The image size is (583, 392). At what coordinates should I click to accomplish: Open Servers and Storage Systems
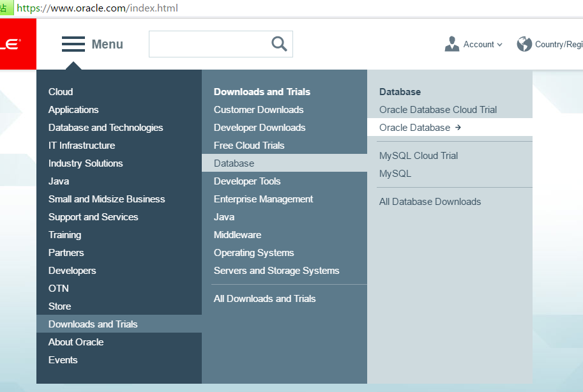276,271
